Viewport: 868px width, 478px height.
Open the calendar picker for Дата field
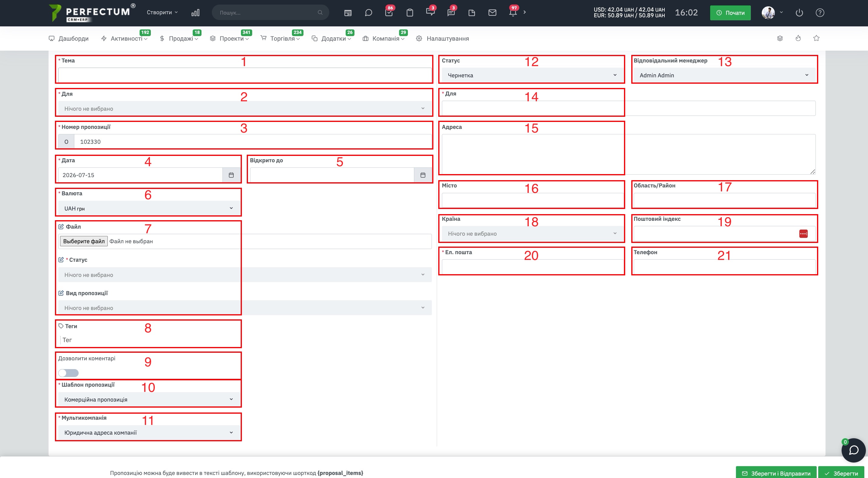point(231,175)
